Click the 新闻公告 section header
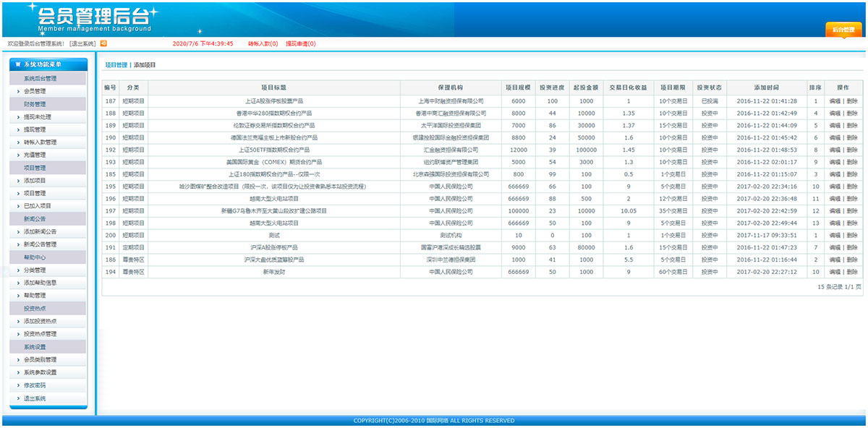The image size is (868, 428). [48, 219]
